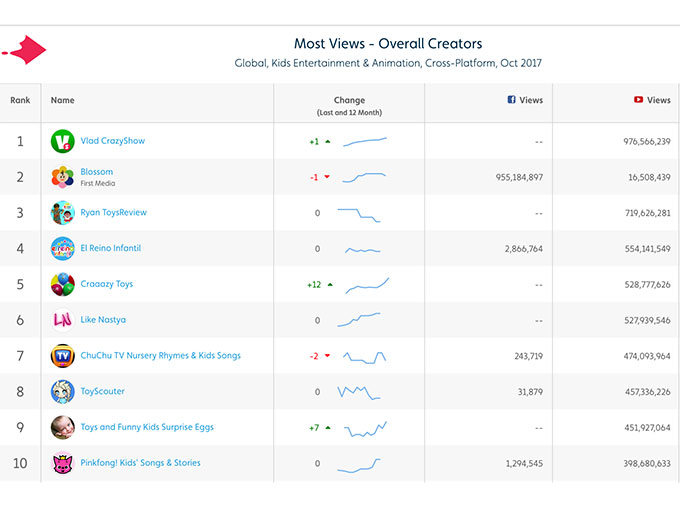Open Toys and Funny Kids Surprise Eggs link

coord(147,427)
